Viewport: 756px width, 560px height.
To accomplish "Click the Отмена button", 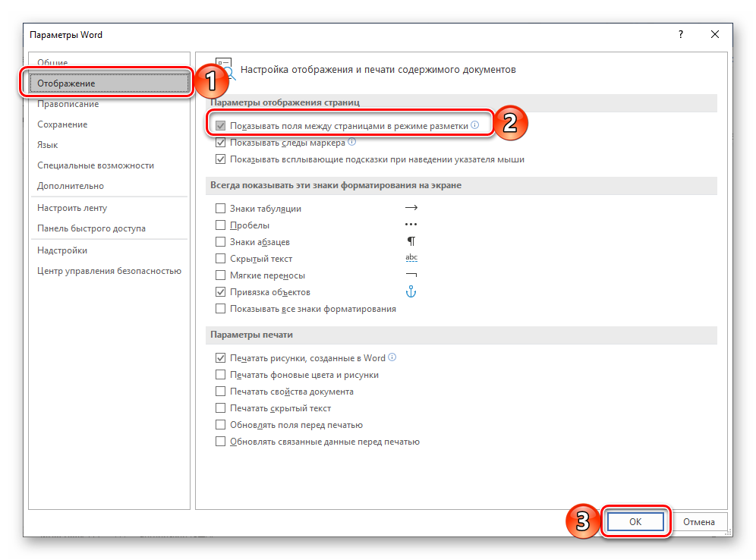I will (698, 522).
